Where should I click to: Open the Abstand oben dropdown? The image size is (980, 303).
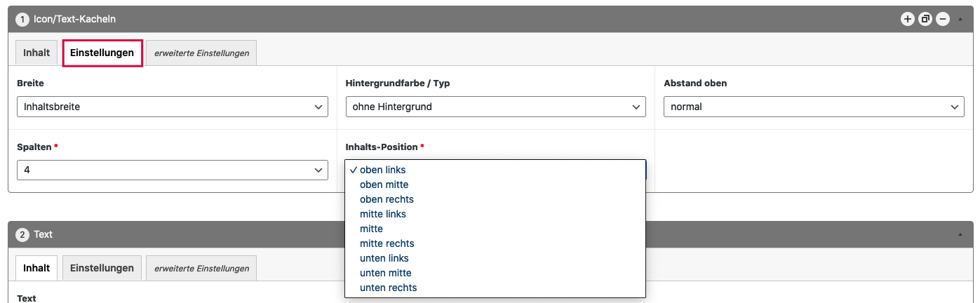click(x=813, y=107)
